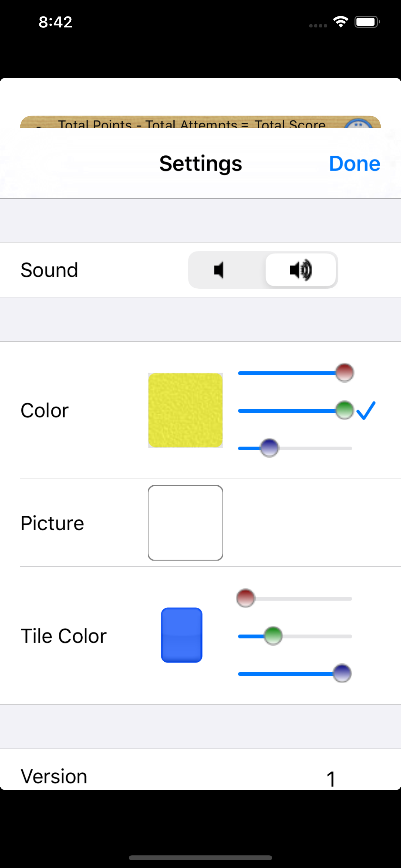Click the blue Tile Color swatch
The height and width of the screenshot is (868, 401).
(x=182, y=635)
